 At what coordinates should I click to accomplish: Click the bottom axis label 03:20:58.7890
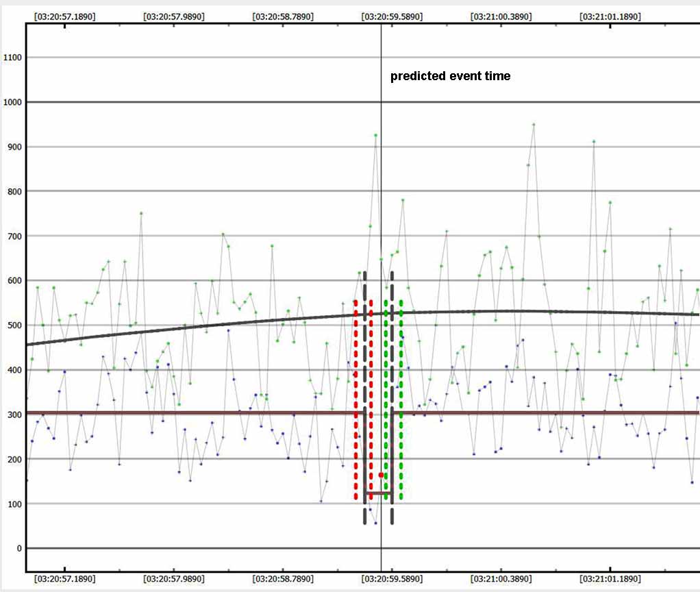click(282, 578)
